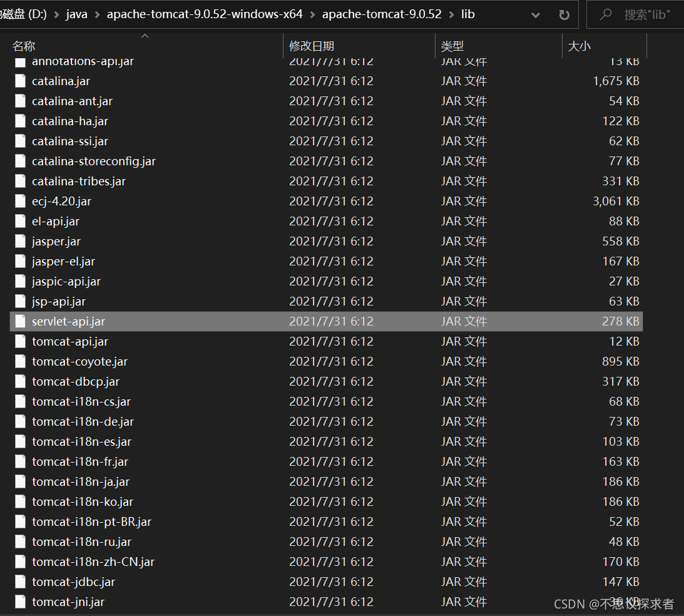Viewport: 684px width, 616px height.
Task: Select file name tomcat-coyote.jar
Action: coord(80,362)
